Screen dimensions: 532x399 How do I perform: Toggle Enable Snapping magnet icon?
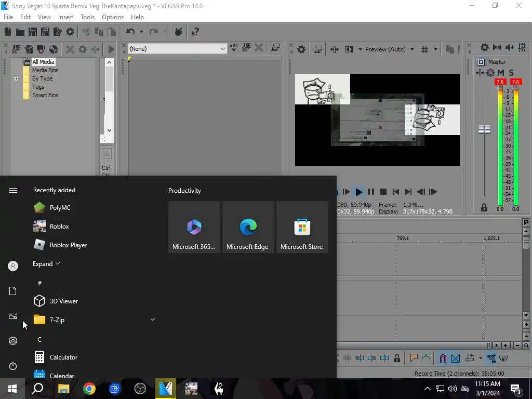pos(443,358)
